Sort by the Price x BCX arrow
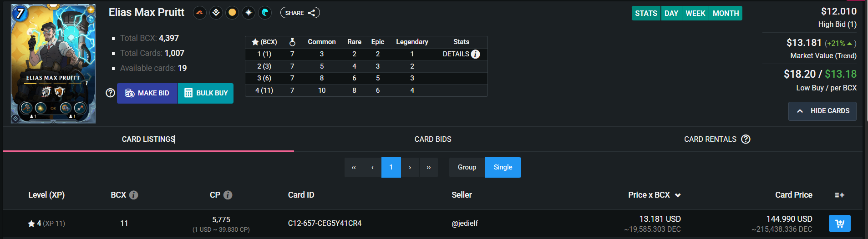868x239 pixels. [x=678, y=195]
